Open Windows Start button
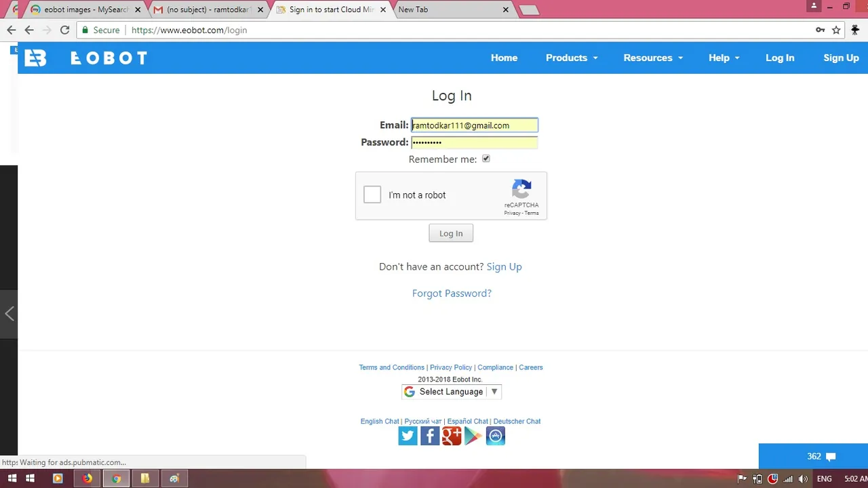Screen dimensions: 868x488 (12, 479)
